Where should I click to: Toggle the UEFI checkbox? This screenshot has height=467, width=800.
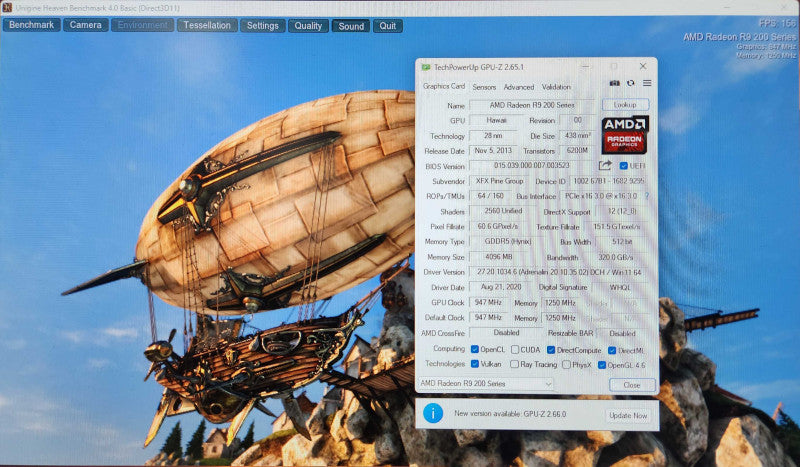(623, 166)
